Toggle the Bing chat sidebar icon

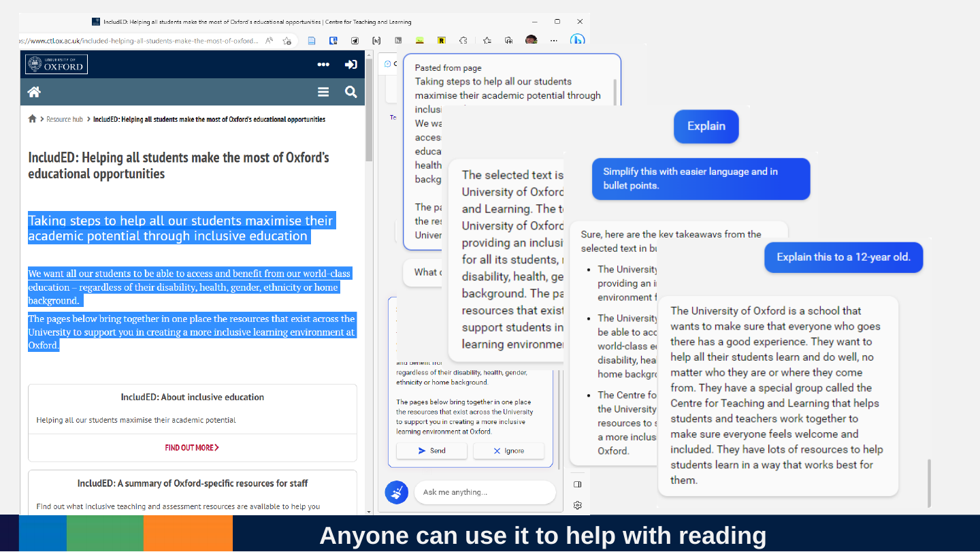(x=577, y=40)
